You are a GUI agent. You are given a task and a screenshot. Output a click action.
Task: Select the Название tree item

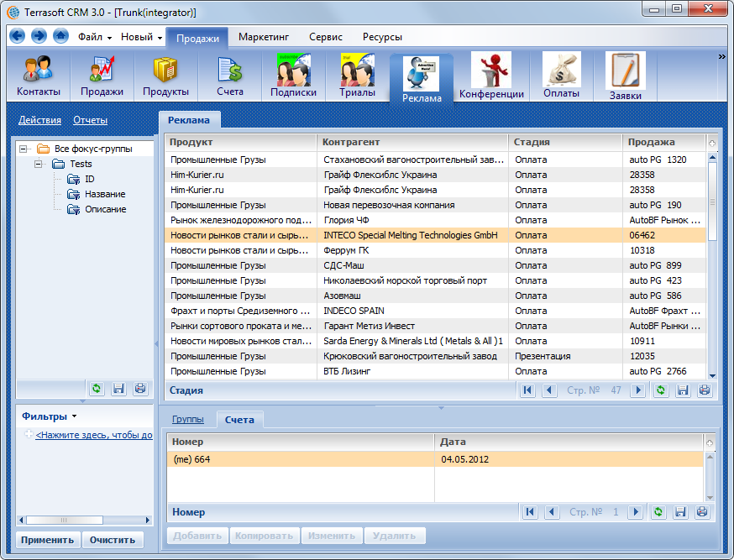pyautogui.click(x=105, y=194)
